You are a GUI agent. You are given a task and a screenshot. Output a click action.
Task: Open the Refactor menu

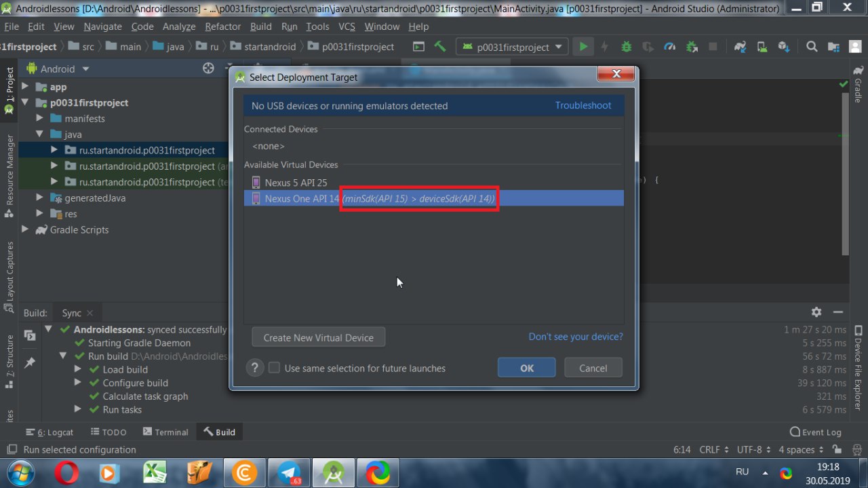coord(222,26)
